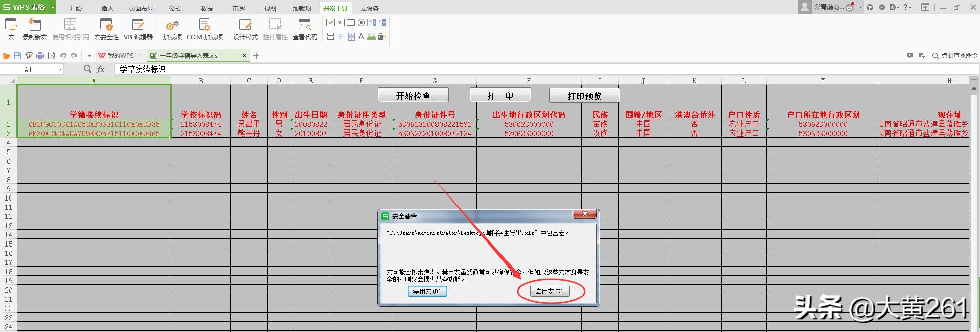The image size is (980, 332).
Task: Insert an option button control
Action: (361, 23)
